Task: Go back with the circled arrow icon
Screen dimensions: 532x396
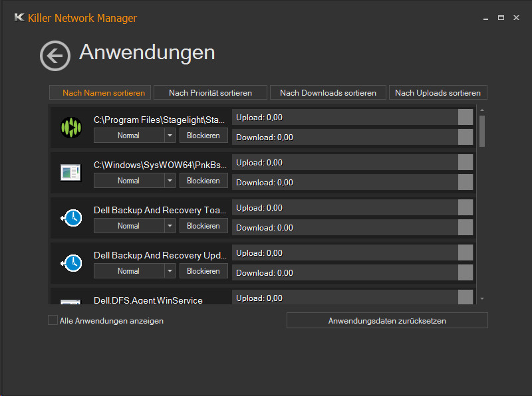Action: coord(55,56)
